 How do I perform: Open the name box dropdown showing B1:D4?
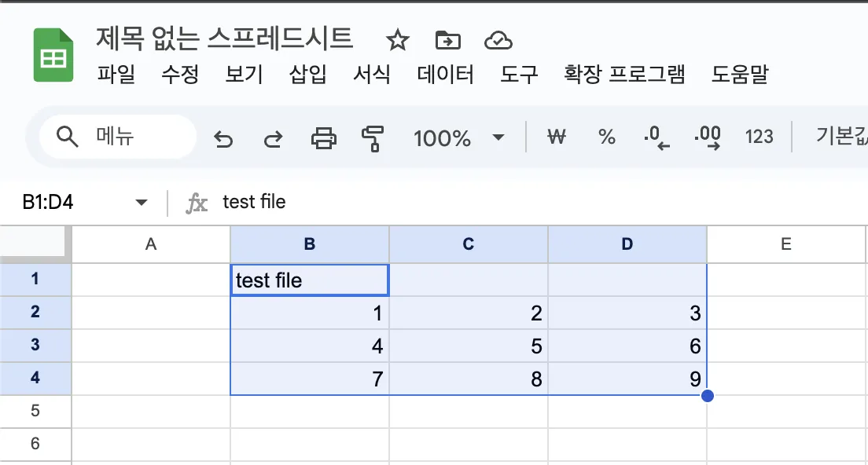point(140,202)
